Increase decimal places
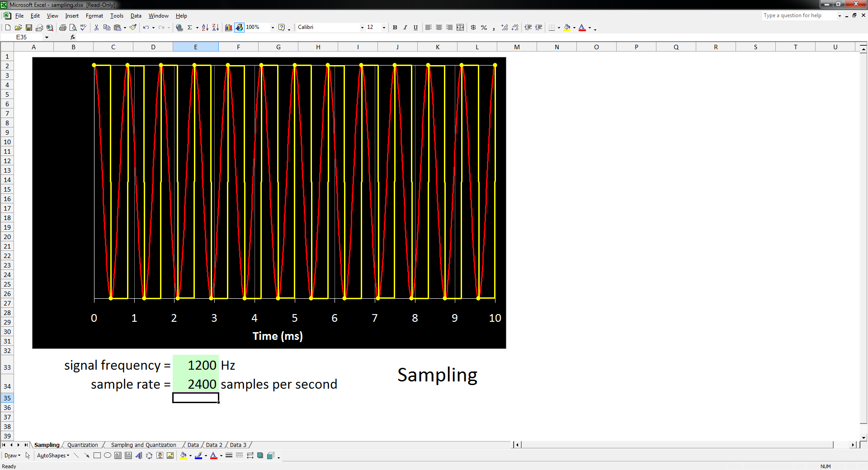The width and height of the screenshot is (868, 470). [x=505, y=28]
